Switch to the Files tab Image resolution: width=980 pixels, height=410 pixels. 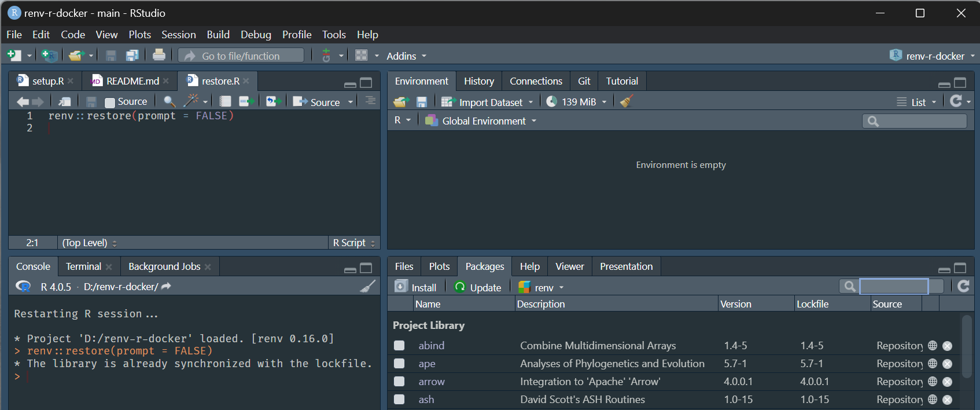point(404,266)
